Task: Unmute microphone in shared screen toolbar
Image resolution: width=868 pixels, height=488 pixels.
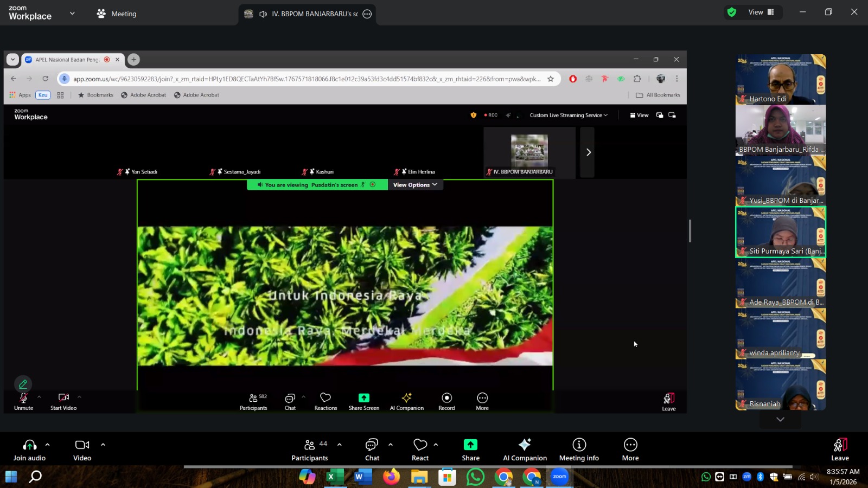Action: [23, 401]
